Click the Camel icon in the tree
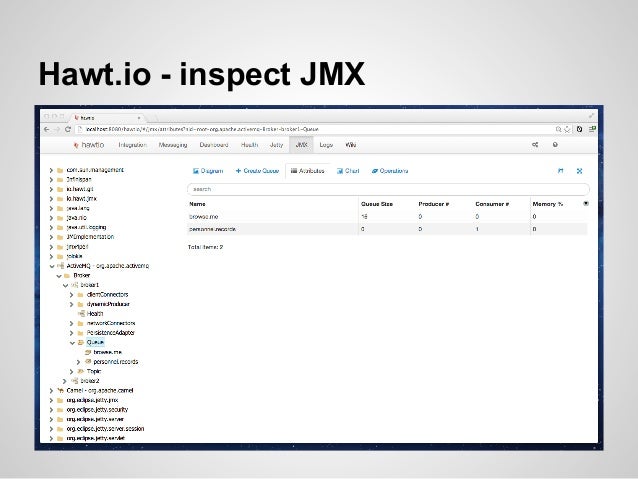The image size is (638, 479). point(60,390)
